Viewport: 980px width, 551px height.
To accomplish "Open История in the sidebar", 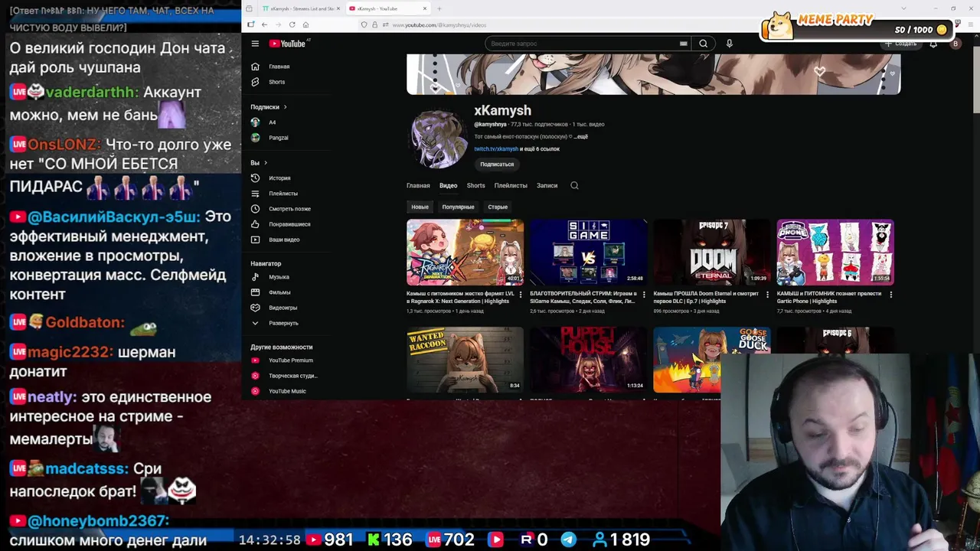I will point(279,178).
